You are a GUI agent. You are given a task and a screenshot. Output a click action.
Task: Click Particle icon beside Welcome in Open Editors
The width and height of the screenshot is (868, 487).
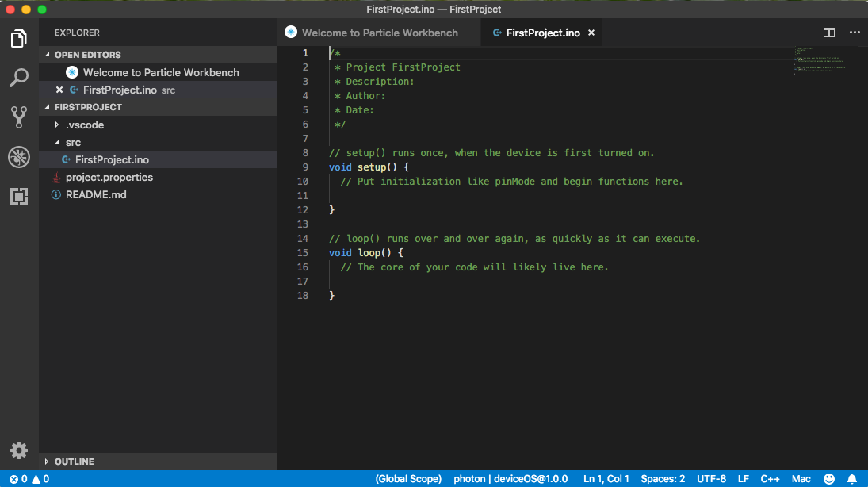point(72,72)
